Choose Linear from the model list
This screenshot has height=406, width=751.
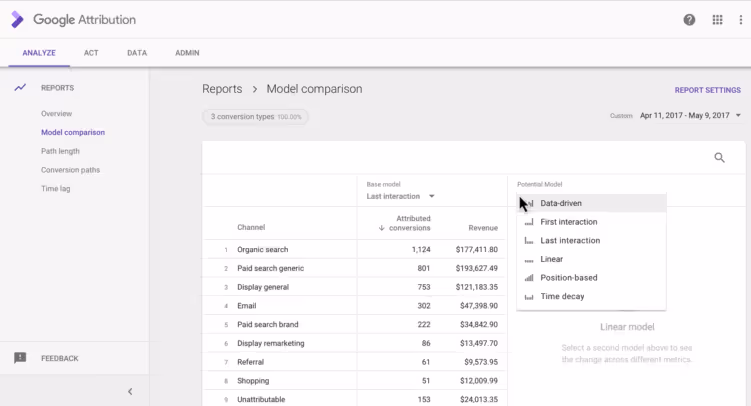[x=592, y=259]
